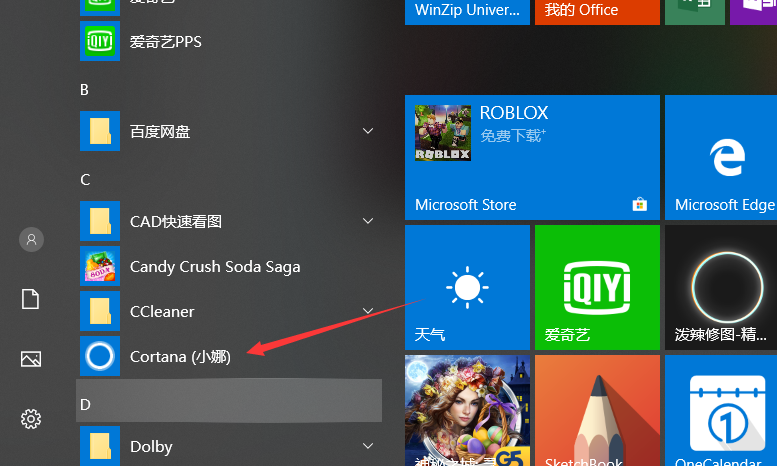Expand the 百度网盘 folder chevron
This screenshot has height=466, width=777.
(x=368, y=132)
